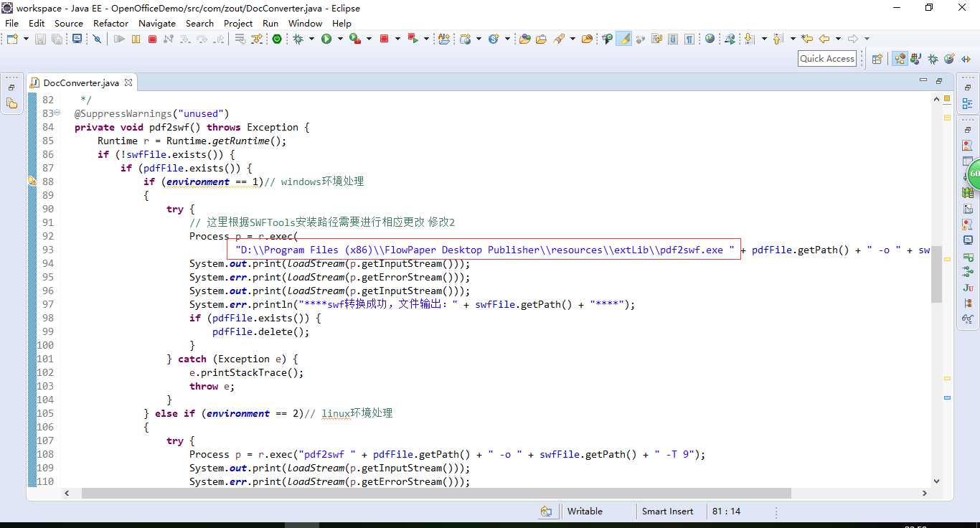
Task: Click the status bar read-only toggle icon
Action: click(546, 511)
